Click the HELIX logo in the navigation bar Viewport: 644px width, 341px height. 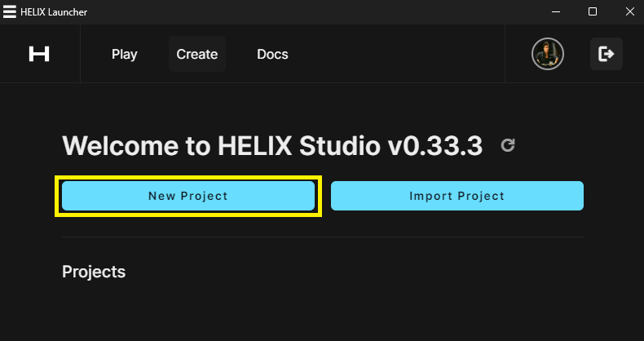click(39, 54)
